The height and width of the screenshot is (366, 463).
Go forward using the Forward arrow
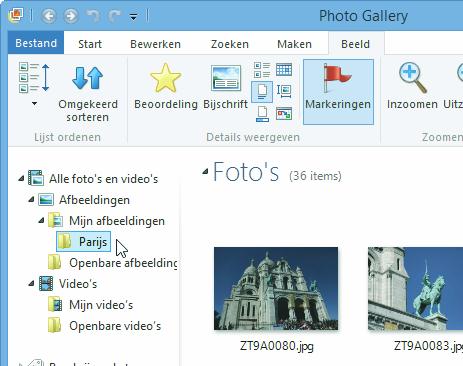click(x=71, y=16)
